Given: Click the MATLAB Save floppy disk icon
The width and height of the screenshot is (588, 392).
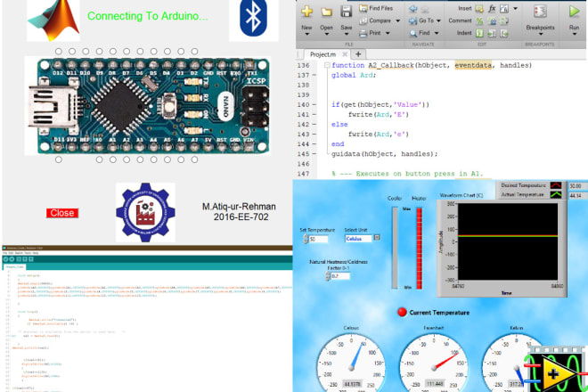Looking at the screenshot, I should 346,12.
